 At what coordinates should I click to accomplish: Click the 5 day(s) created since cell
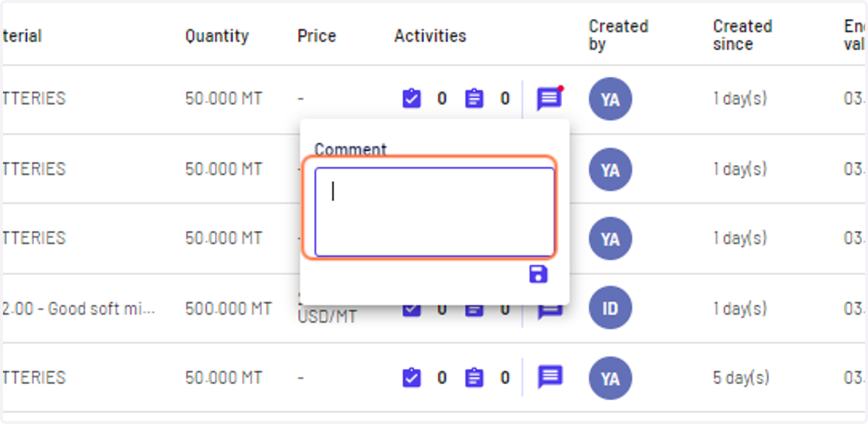pyautogui.click(x=741, y=378)
